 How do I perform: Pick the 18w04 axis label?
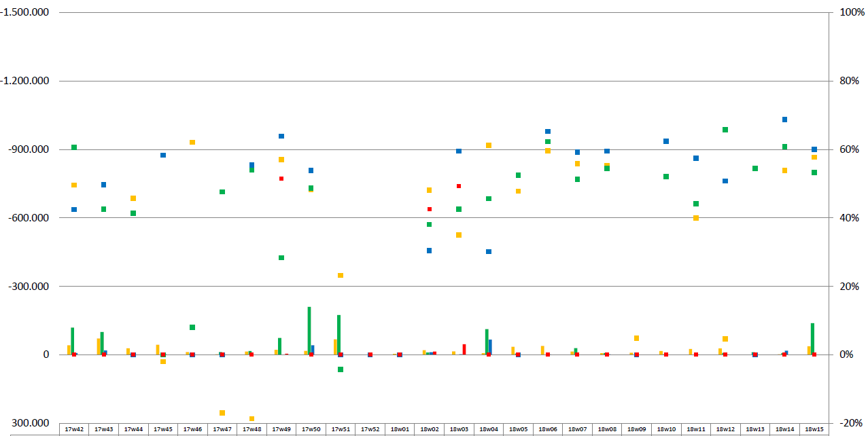tap(488, 429)
